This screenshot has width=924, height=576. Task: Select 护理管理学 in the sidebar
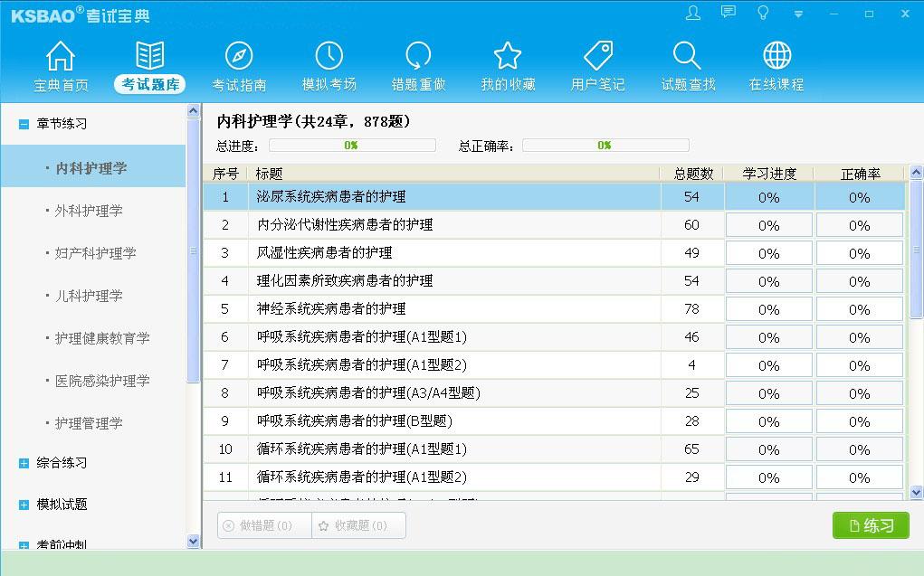click(x=89, y=423)
